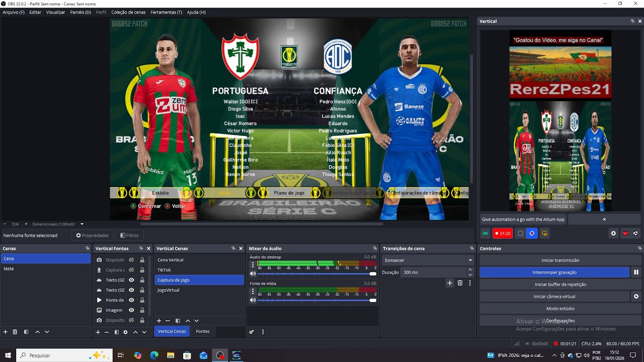Move source down in Vertical Fontes
This screenshot has width=644, height=362.
click(144, 332)
